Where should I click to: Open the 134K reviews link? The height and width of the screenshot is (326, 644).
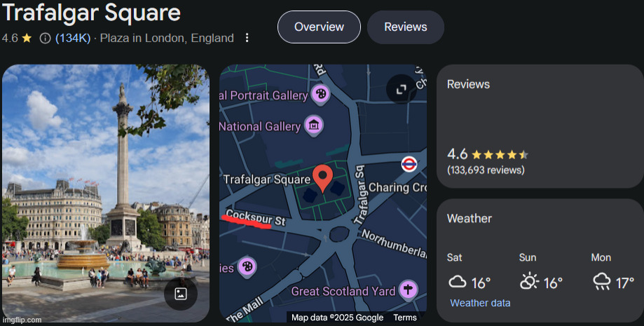pos(73,38)
